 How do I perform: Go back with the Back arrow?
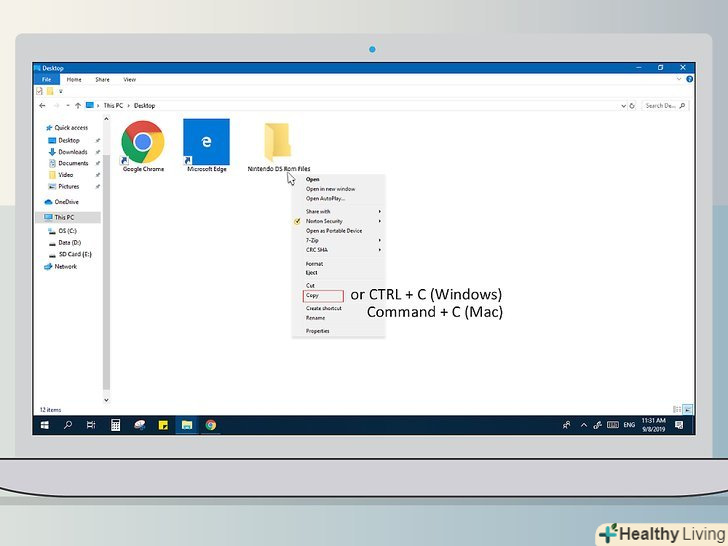42,106
